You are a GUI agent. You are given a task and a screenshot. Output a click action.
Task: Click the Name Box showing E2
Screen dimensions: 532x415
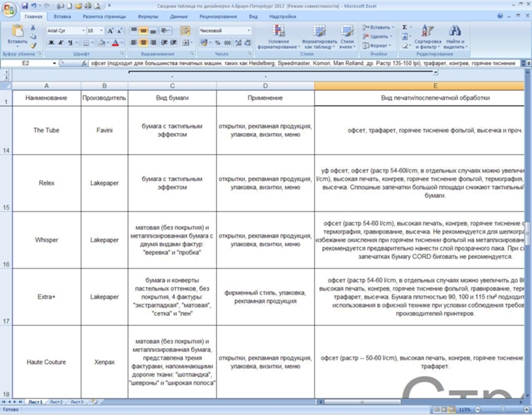coord(26,63)
